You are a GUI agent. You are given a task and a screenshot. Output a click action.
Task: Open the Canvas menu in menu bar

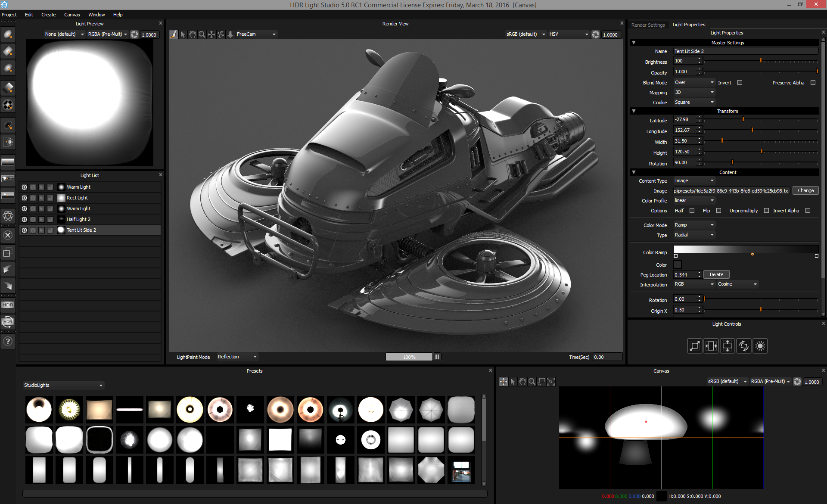point(72,15)
